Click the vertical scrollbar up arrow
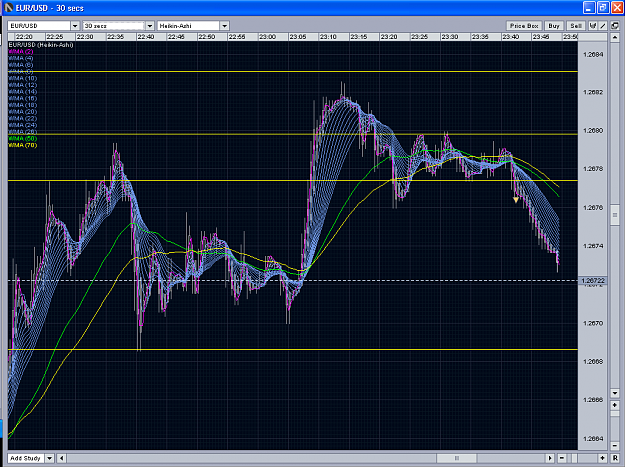 614,37
